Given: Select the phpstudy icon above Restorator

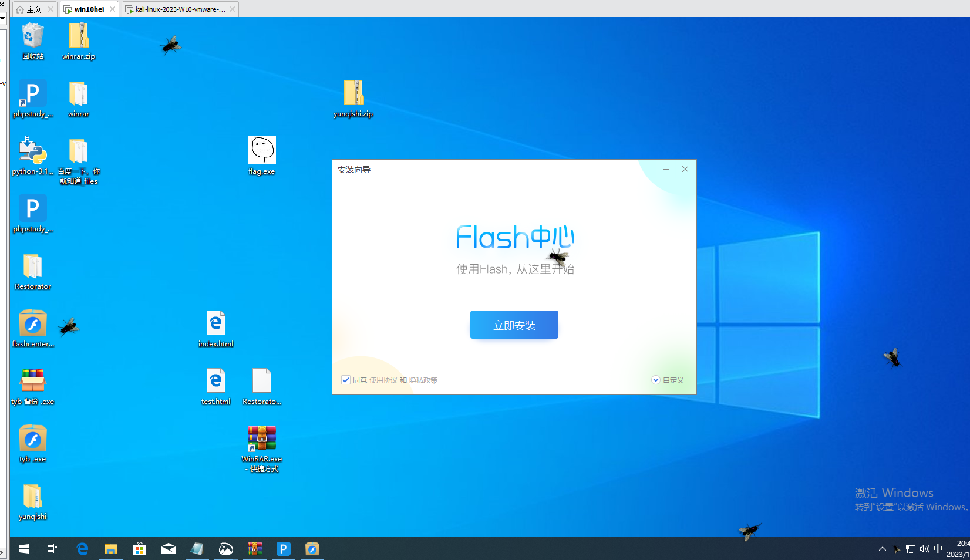Looking at the screenshot, I should pos(33,213).
